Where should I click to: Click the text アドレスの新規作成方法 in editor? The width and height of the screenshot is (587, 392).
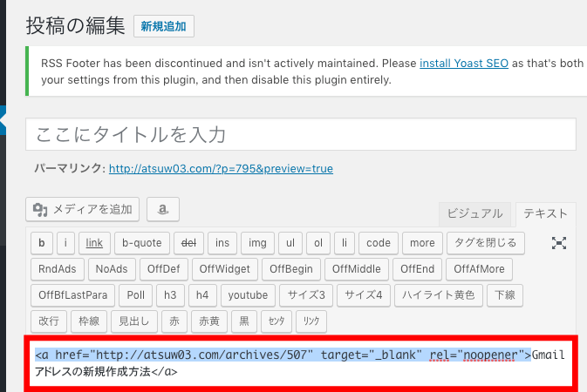[92, 372]
